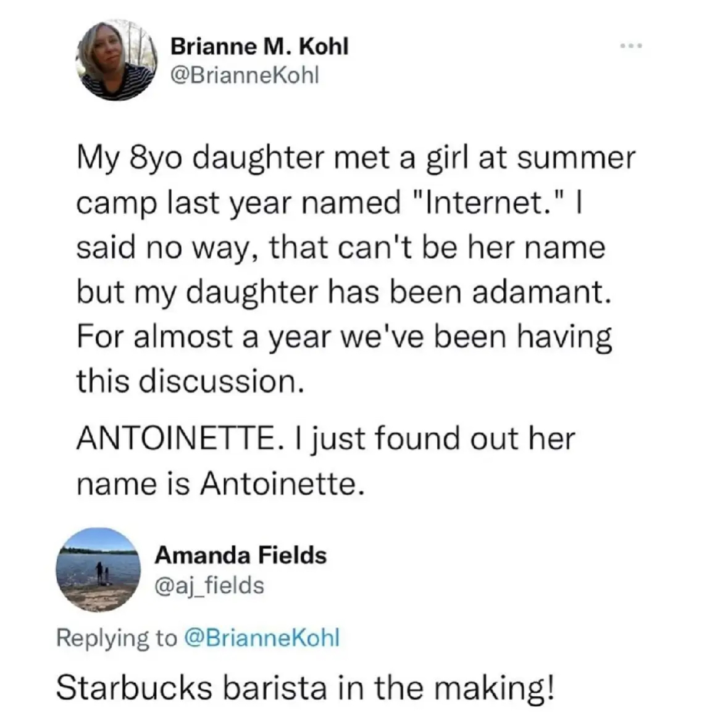
Task: Click the reply text about Starbucks barista
Action: (306, 688)
